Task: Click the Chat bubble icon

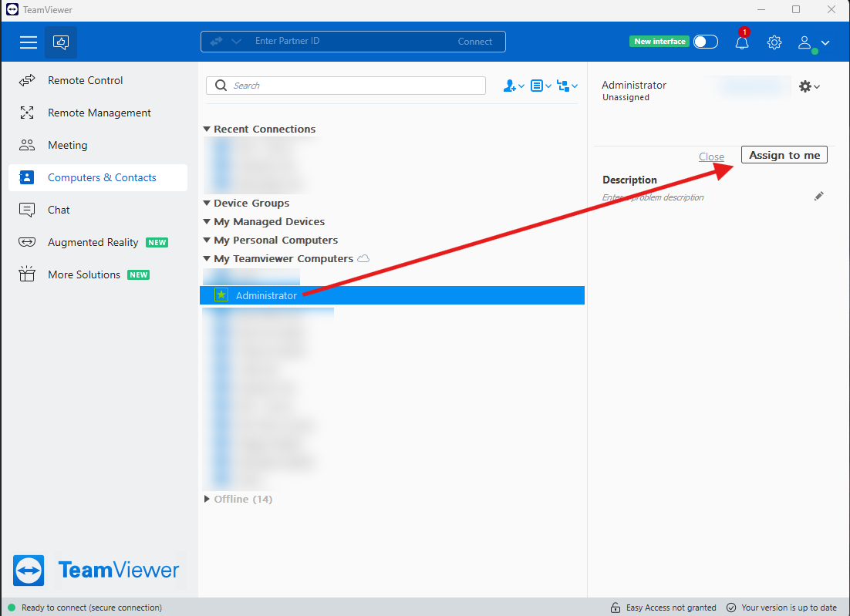Action: (x=27, y=210)
